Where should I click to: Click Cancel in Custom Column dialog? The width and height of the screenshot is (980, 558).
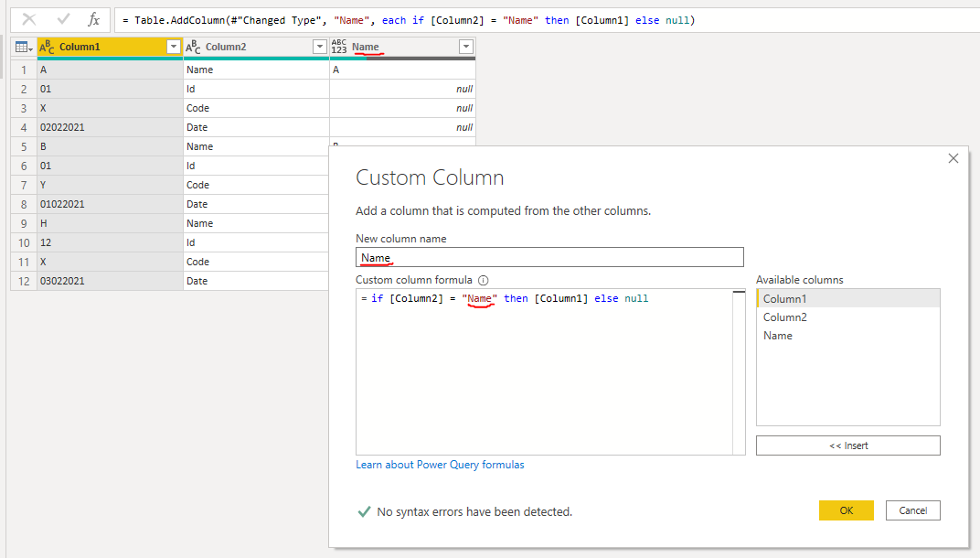[912, 510]
